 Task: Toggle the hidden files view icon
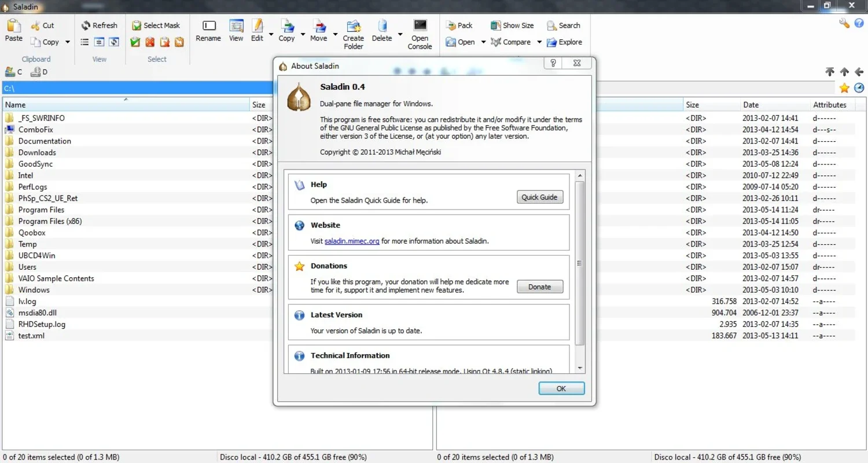(x=114, y=42)
